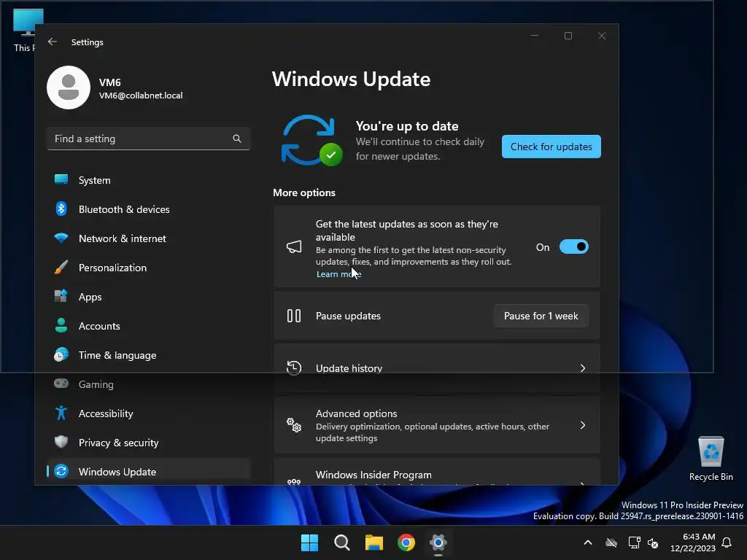
Task: Click Check for updates button
Action: (x=551, y=147)
